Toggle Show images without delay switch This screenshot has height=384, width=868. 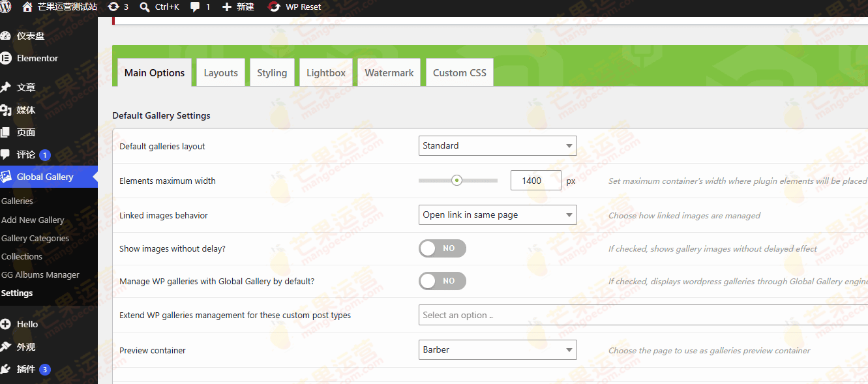tap(443, 248)
